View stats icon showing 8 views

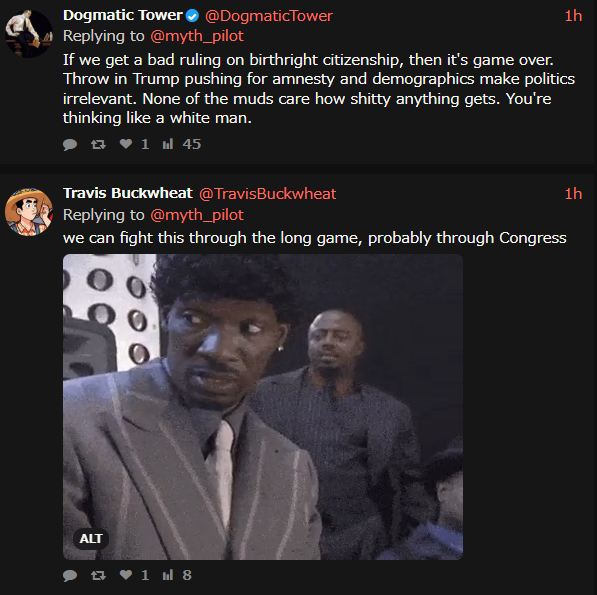click(x=168, y=575)
